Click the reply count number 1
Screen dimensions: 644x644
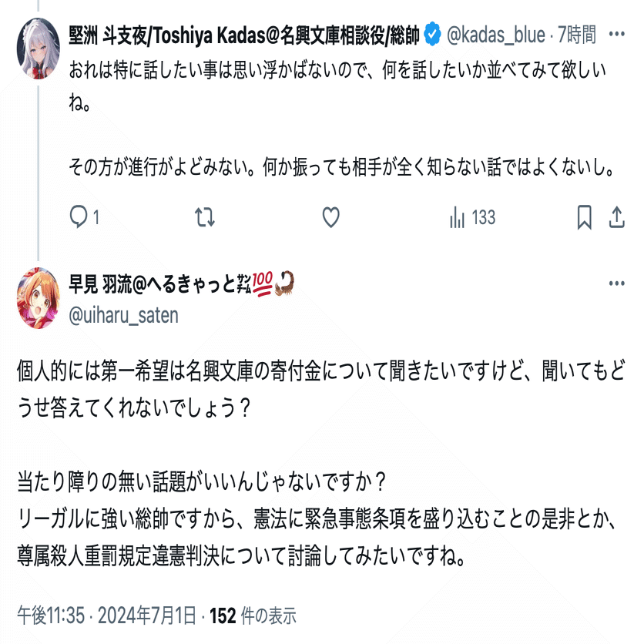(96, 219)
